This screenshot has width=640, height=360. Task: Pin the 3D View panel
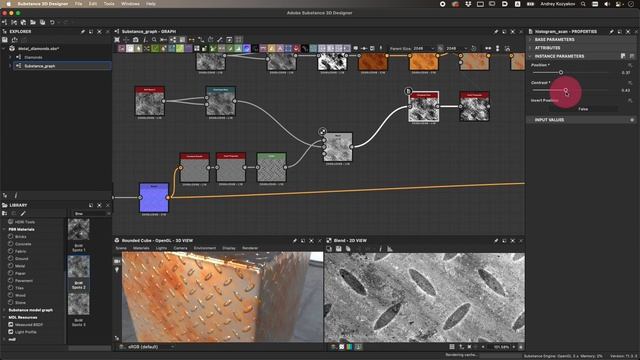294,240
